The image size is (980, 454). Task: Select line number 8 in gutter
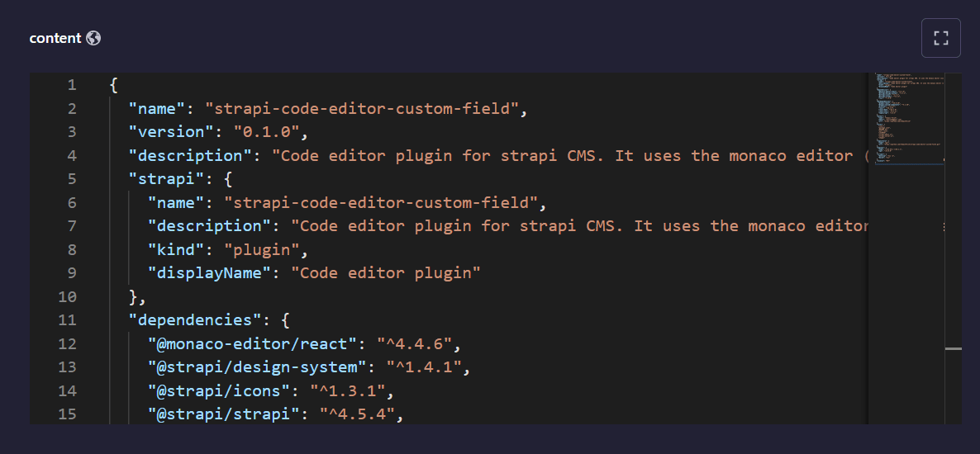tap(72, 249)
